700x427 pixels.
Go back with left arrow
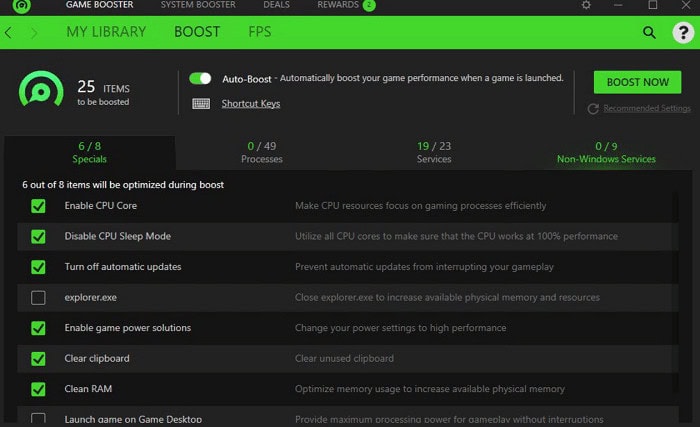pos(8,32)
